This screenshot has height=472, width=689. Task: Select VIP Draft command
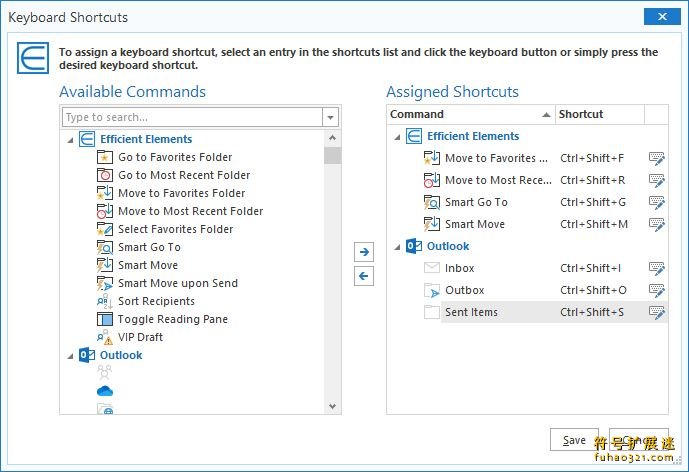tap(140, 337)
